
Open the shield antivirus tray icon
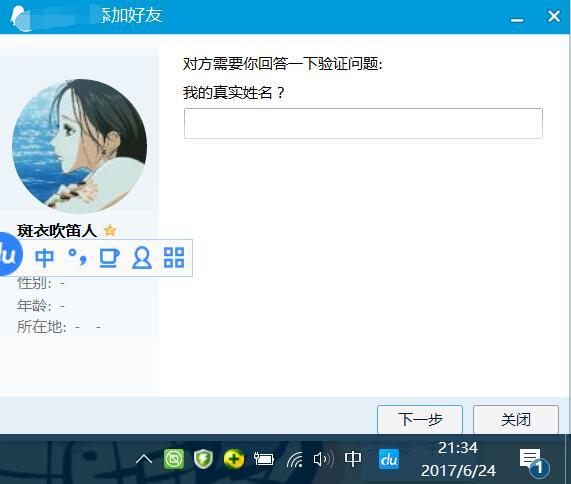(203, 459)
